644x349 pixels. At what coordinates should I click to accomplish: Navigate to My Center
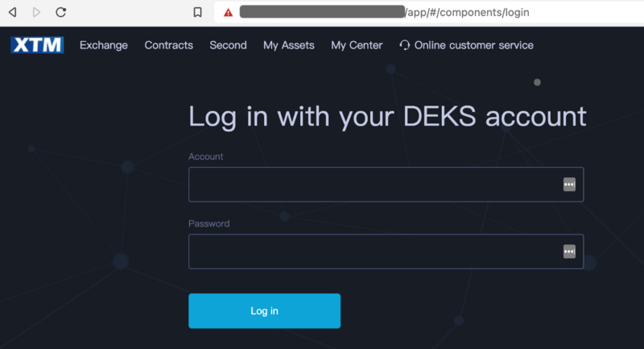[x=357, y=45]
